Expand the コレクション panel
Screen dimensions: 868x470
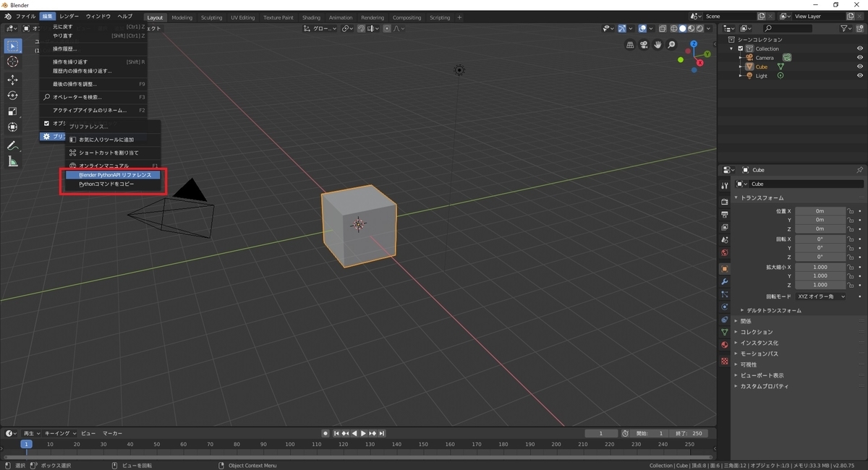coord(756,332)
